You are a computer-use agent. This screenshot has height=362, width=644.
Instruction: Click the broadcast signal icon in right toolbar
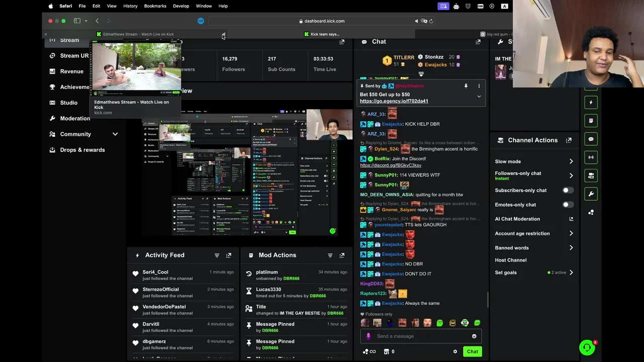[591, 157]
